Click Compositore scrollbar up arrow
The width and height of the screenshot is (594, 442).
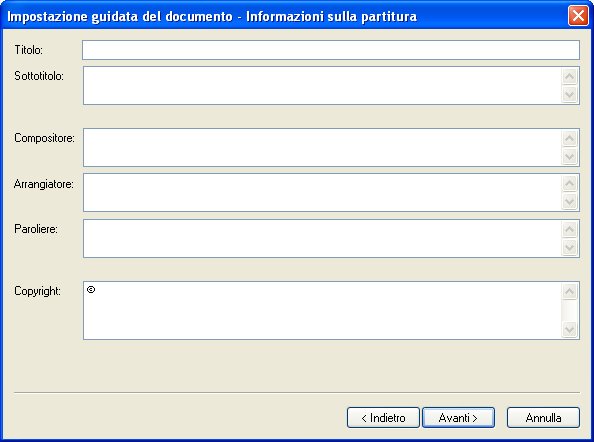[x=569, y=139]
